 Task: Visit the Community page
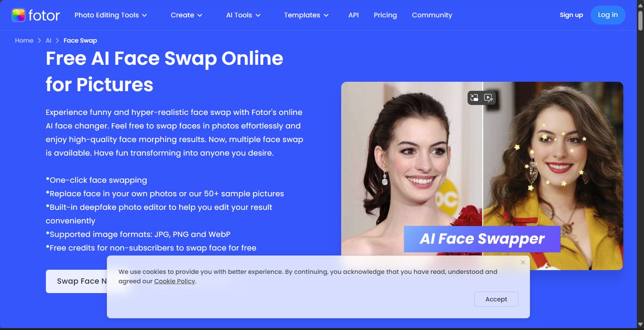point(432,15)
